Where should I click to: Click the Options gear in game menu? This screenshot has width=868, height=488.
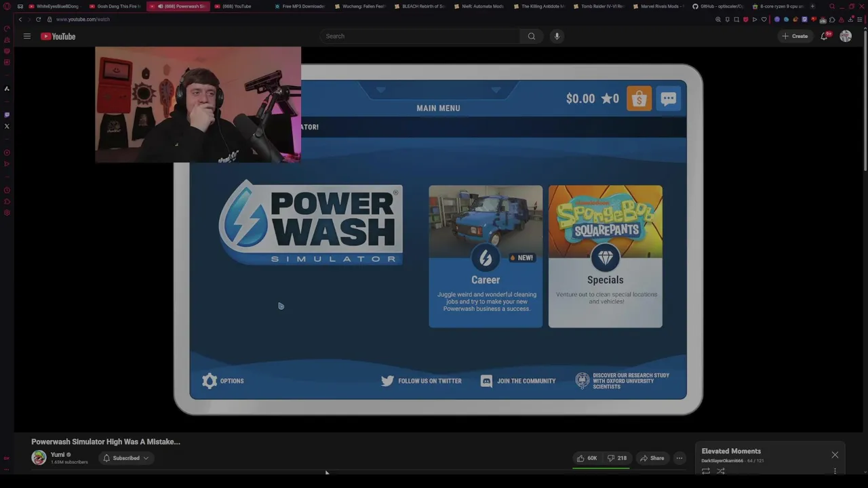(222, 381)
